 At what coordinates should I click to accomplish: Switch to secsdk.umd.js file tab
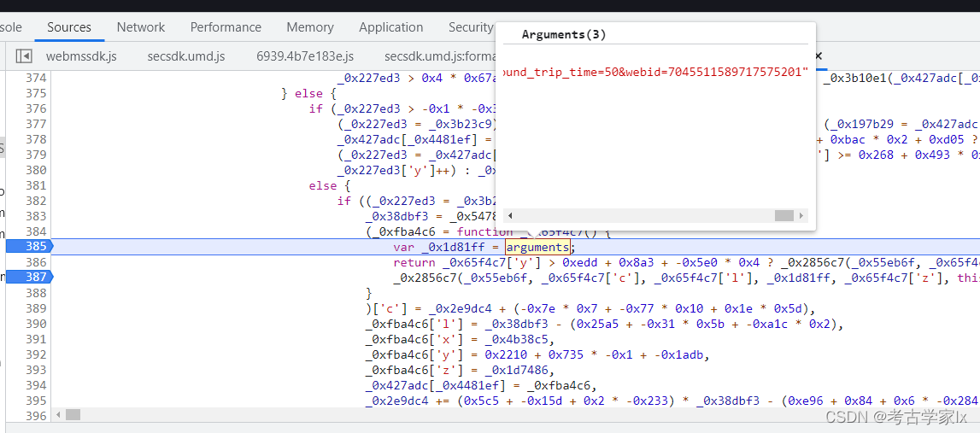[x=186, y=56]
